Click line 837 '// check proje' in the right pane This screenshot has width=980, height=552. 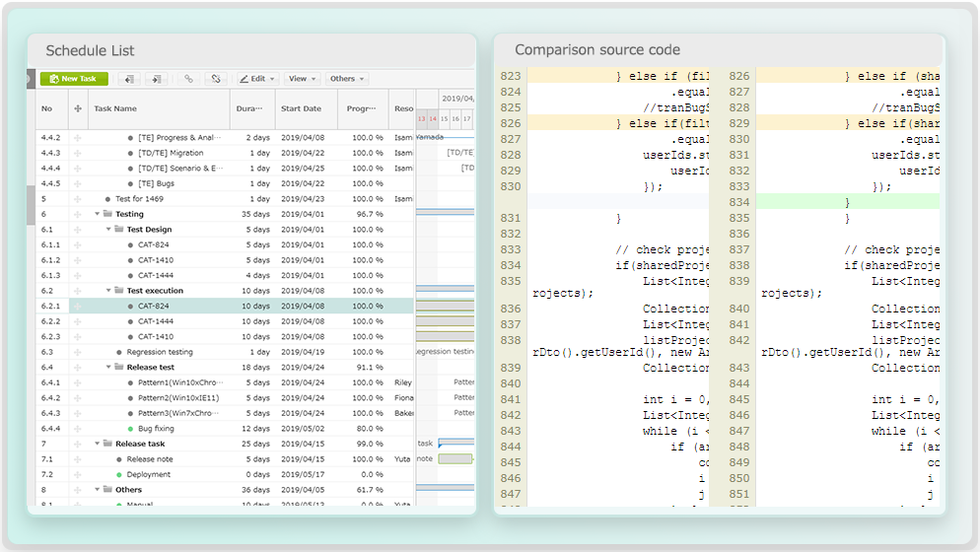coord(891,249)
